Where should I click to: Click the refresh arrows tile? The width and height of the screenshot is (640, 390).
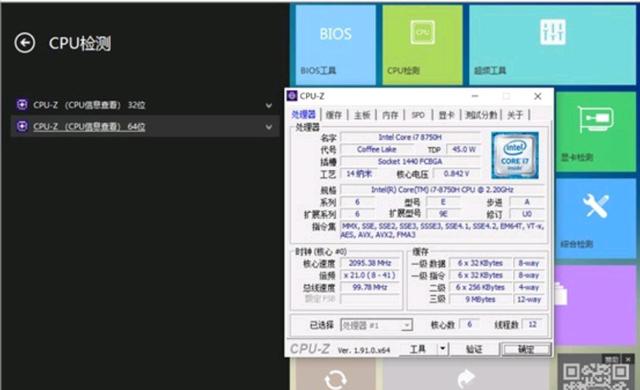tap(336, 374)
